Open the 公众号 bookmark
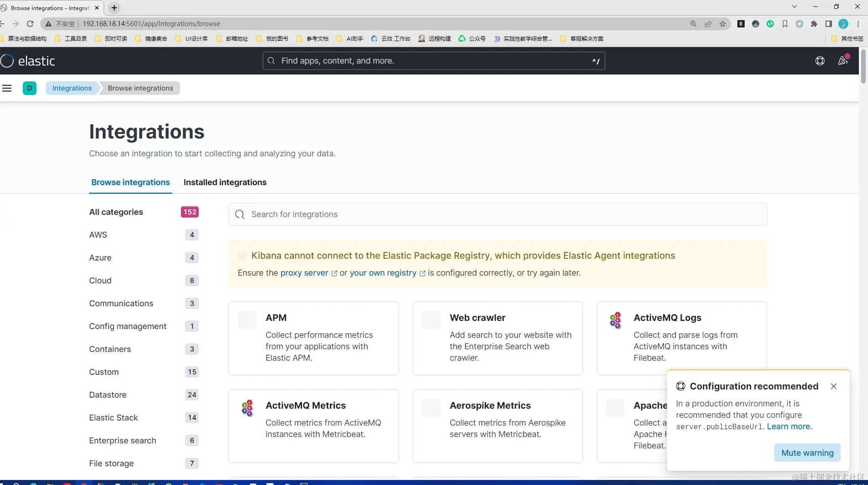The image size is (868, 485). [472, 39]
